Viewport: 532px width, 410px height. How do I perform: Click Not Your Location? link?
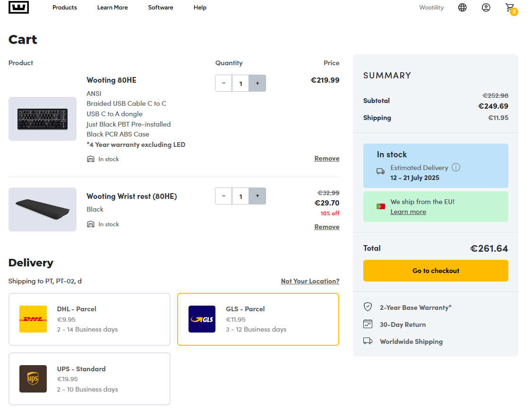click(310, 281)
